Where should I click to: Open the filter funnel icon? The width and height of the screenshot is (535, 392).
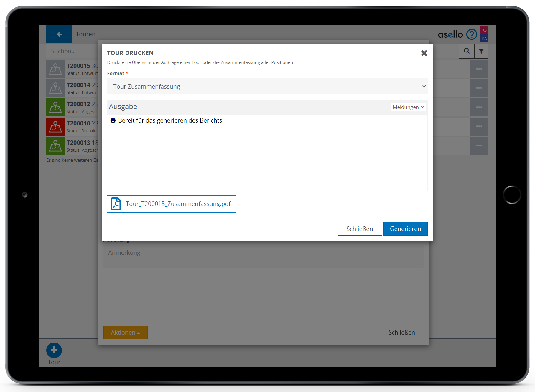pos(481,51)
